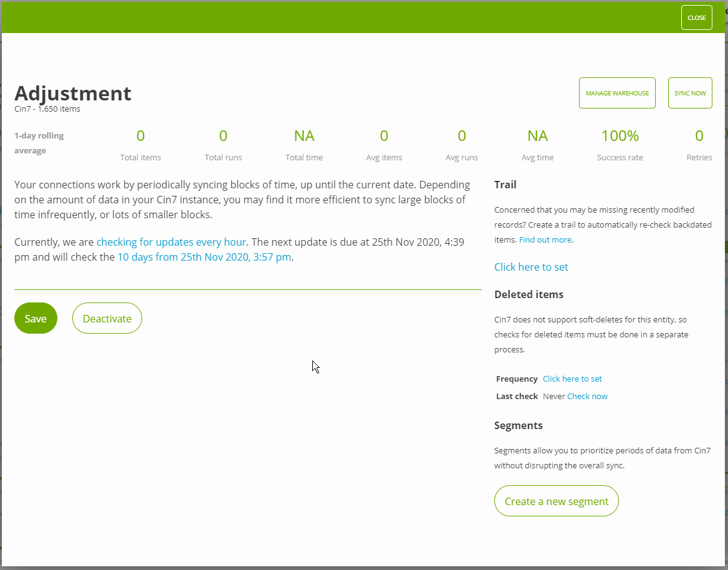Screen dimensions: 728x570
Task: Set a trail via 'Click here to set'
Action: (530, 266)
